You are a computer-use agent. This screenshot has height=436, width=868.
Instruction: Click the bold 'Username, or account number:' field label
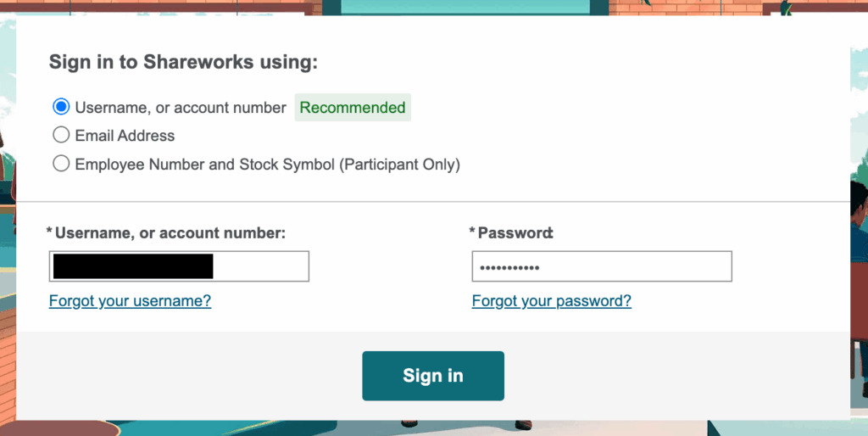point(170,233)
